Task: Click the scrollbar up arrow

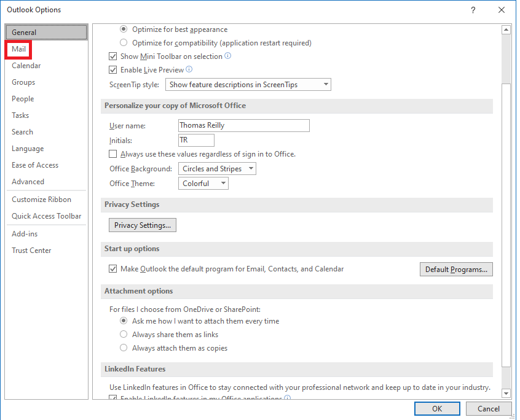Action: (x=506, y=30)
